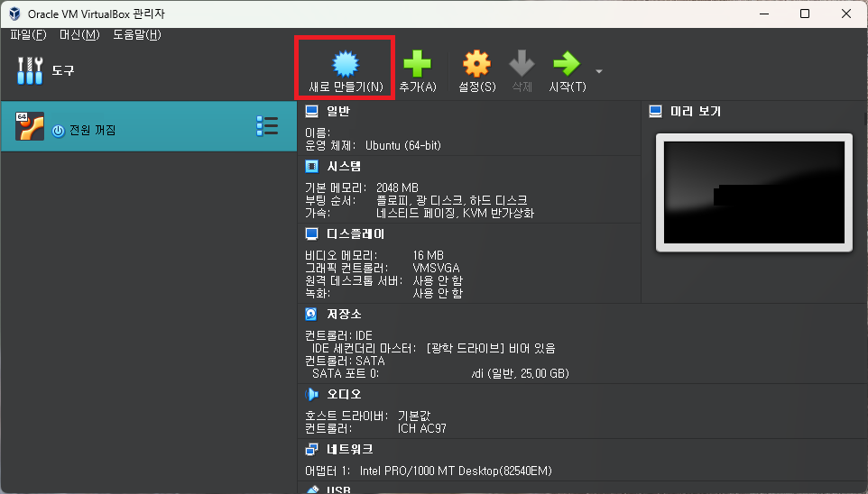This screenshot has width=868, height=494.
Task: Minimize the VirtualBox Manager window
Action: pyautogui.click(x=764, y=14)
